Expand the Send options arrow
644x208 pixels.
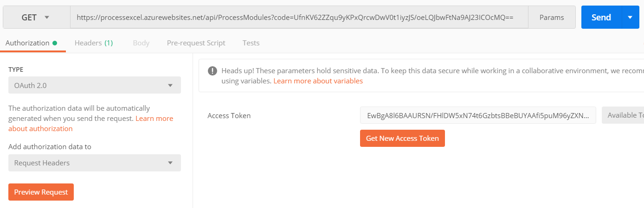630,17
